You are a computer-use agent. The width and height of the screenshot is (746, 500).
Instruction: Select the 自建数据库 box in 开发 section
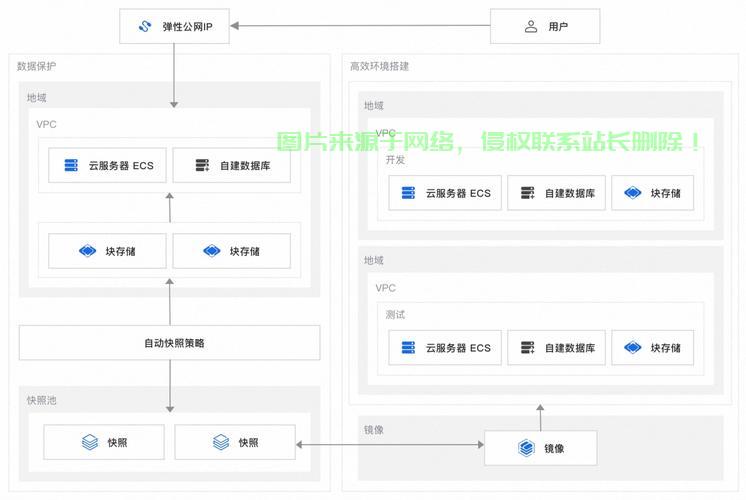(x=556, y=193)
